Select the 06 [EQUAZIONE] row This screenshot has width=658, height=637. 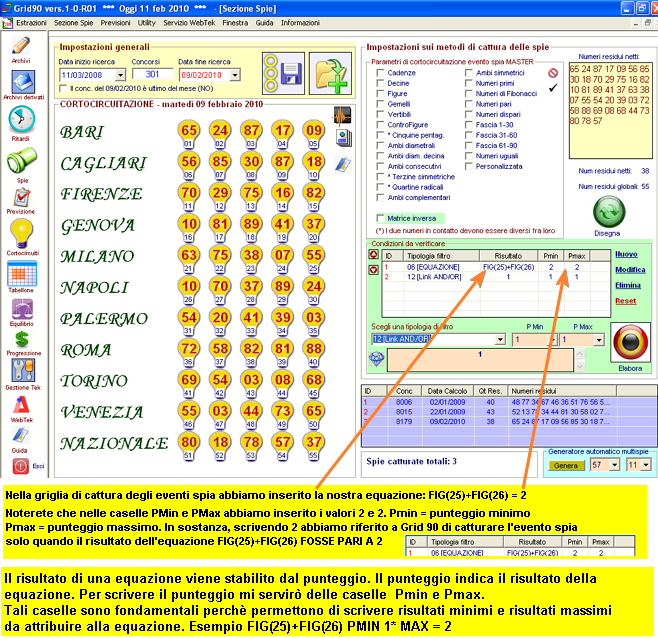tap(496, 267)
